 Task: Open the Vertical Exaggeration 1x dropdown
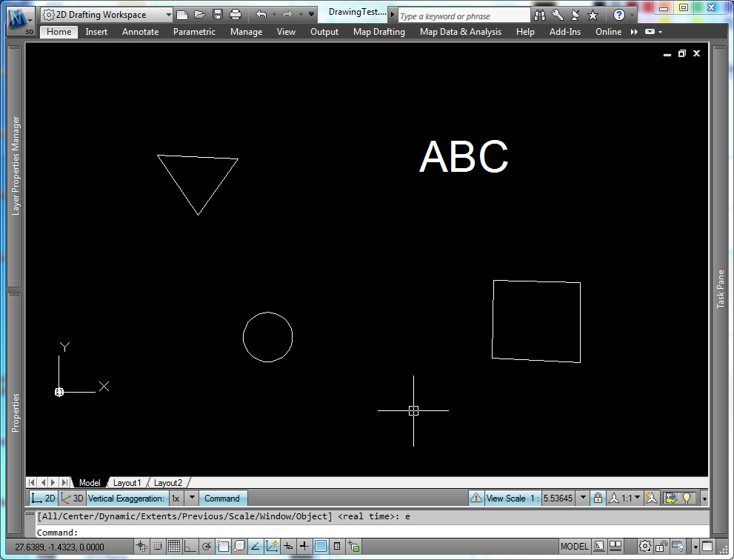(191, 499)
